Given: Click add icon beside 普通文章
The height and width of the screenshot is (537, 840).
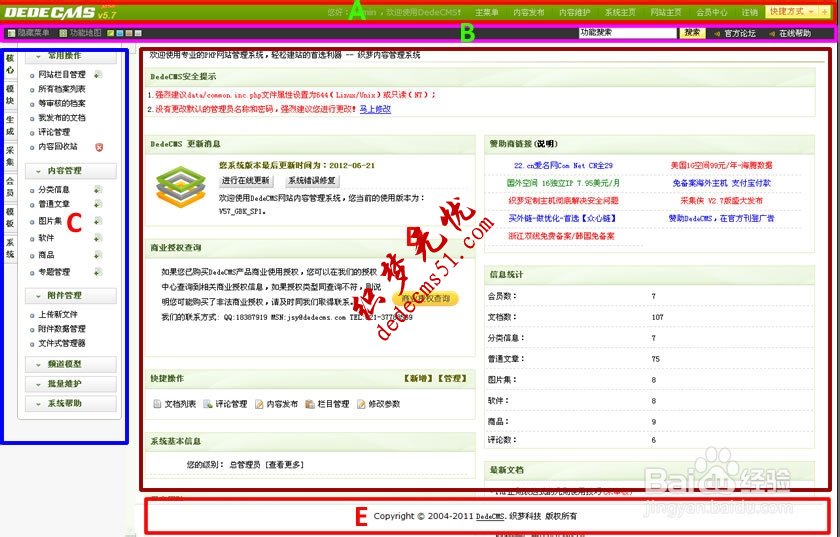Looking at the screenshot, I should (x=98, y=204).
